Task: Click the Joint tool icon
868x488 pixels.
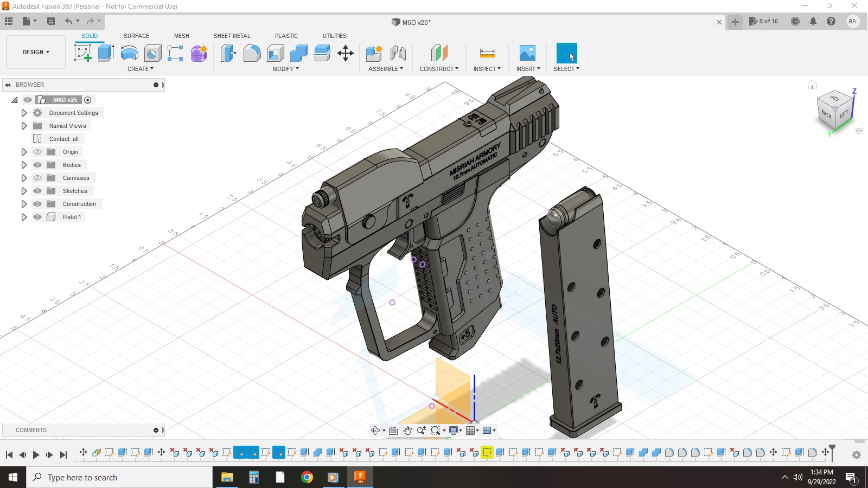Action: pyautogui.click(x=398, y=53)
